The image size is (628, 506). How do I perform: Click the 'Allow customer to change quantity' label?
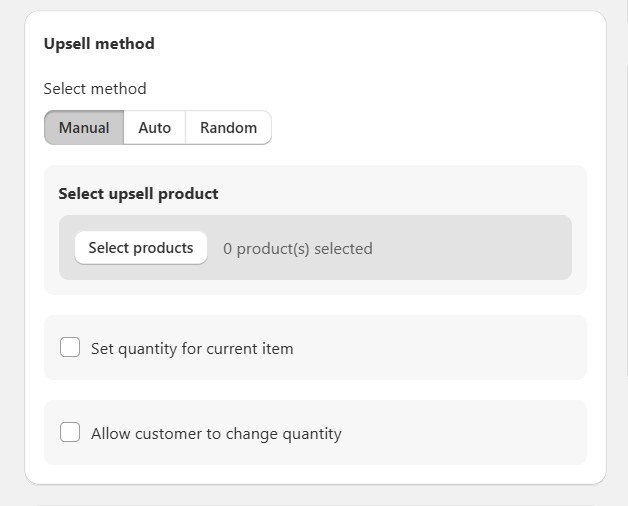[216, 434]
